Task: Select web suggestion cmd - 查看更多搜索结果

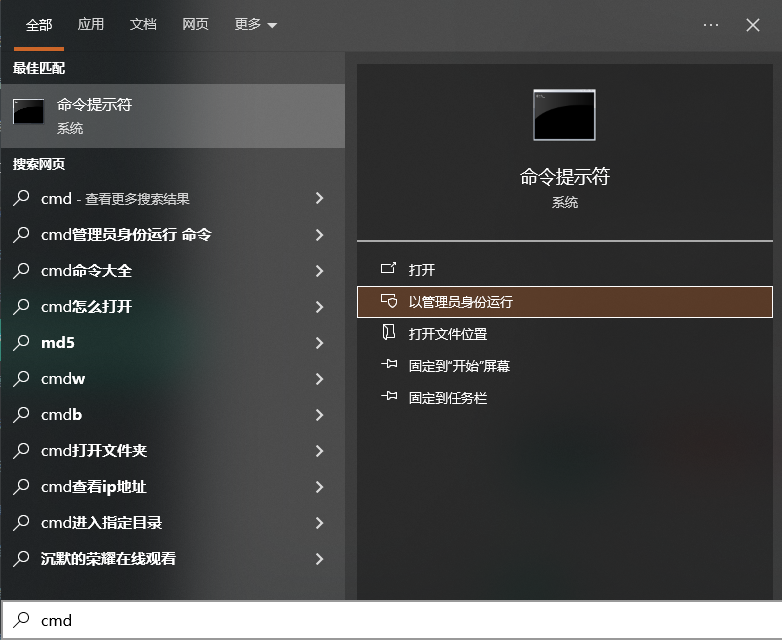Action: (x=173, y=199)
